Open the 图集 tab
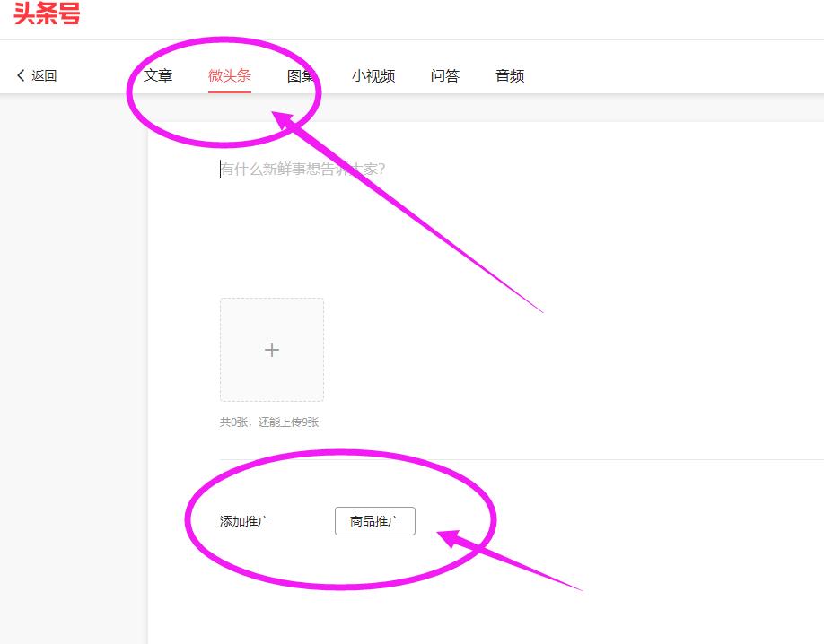Viewport: 824px width, 644px height. [x=301, y=75]
